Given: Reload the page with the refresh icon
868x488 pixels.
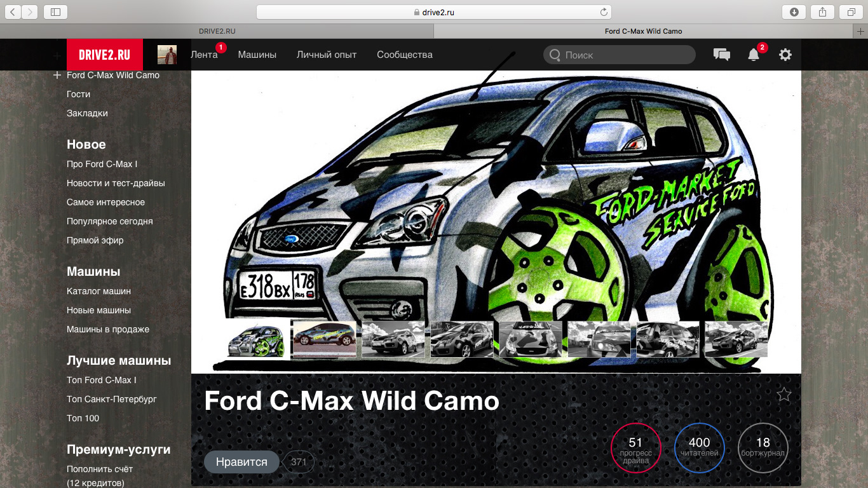Looking at the screenshot, I should tap(604, 11).
